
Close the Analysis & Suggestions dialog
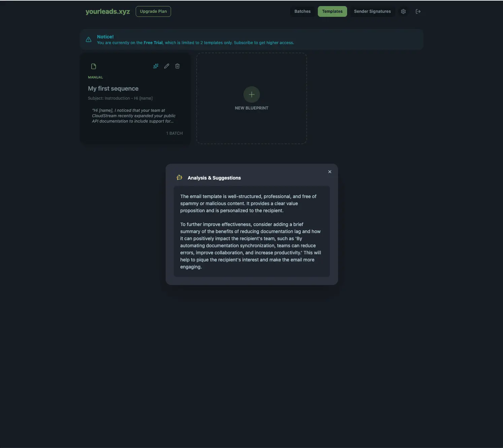pos(330,172)
